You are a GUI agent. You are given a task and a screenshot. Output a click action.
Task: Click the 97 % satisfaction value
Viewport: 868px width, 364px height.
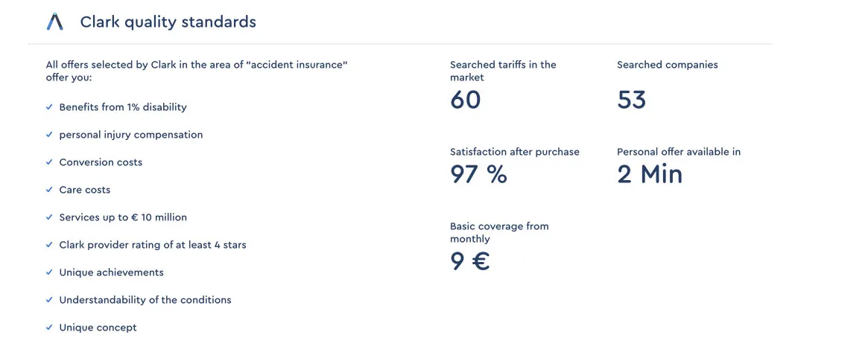(x=478, y=174)
